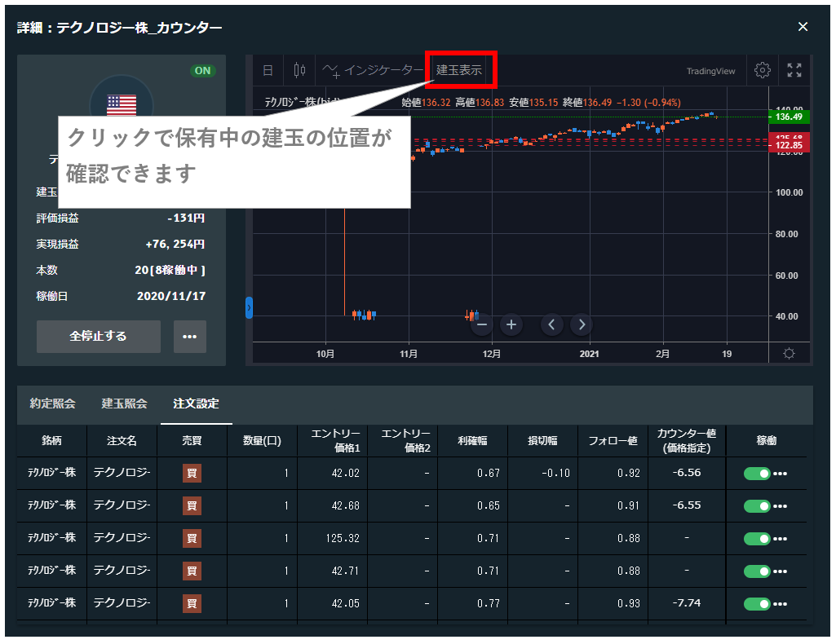Image resolution: width=836 pixels, height=644 pixels.
Task: Click the 損切幅 column header
Action: pyautogui.click(x=542, y=440)
